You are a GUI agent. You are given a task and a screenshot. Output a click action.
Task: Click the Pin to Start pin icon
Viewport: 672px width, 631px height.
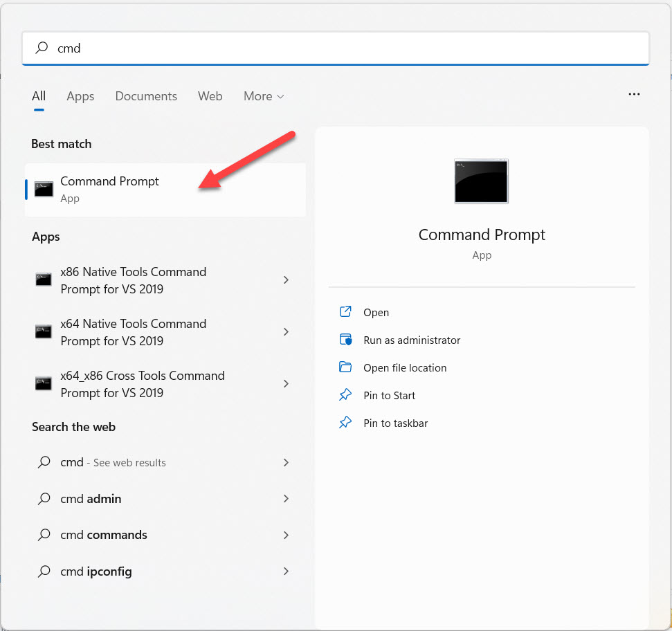[345, 394]
